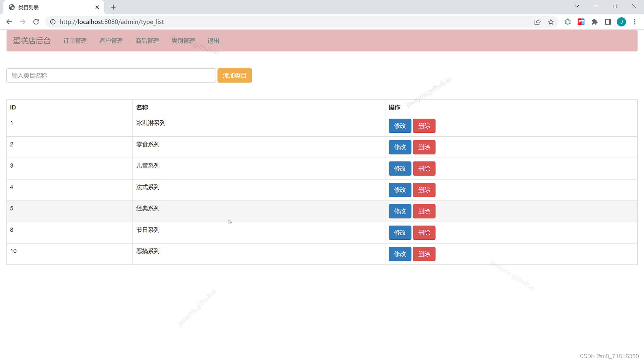Open the 商品管理 menu item
The width and height of the screenshot is (644, 362).
point(147,41)
